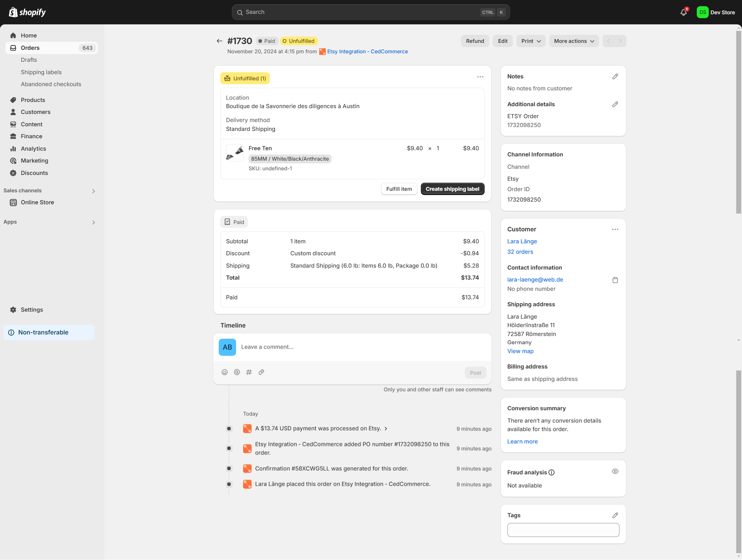This screenshot has width=742, height=560.
Task: Click Create shipping label
Action: click(x=453, y=189)
